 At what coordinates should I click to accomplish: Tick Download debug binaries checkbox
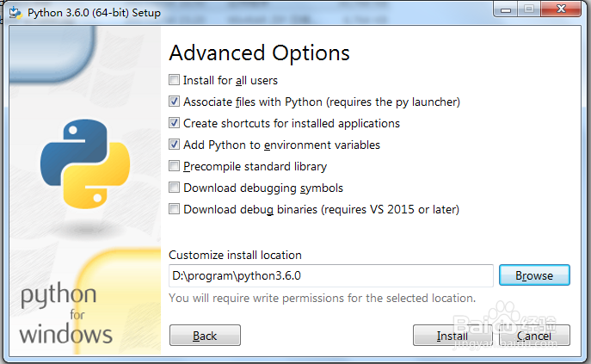[174, 209]
